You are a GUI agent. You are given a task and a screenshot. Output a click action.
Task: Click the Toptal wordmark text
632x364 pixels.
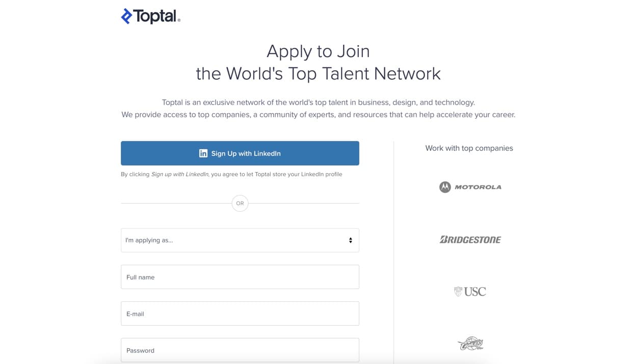155,16
